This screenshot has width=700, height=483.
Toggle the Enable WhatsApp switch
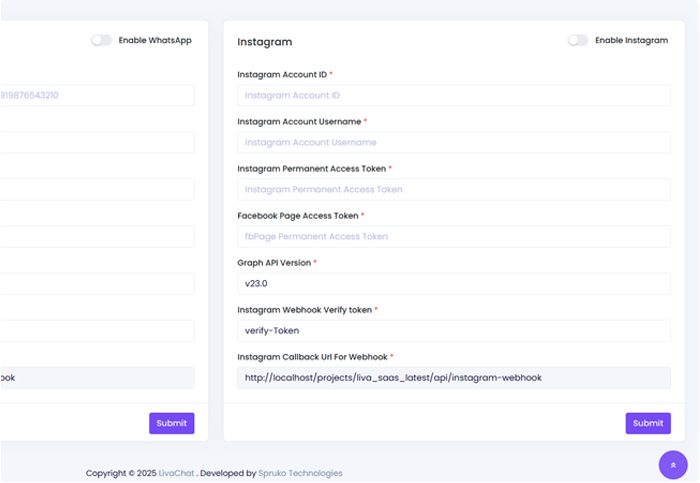pyautogui.click(x=101, y=41)
